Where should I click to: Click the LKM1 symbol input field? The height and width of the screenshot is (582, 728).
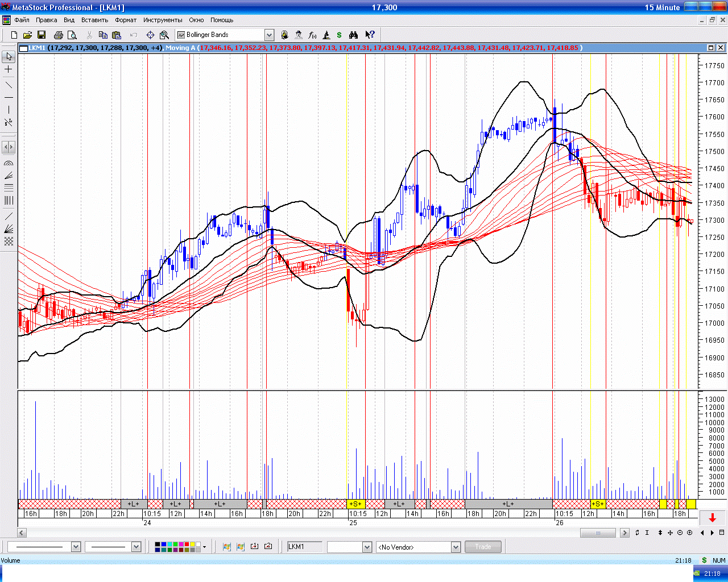(x=304, y=547)
